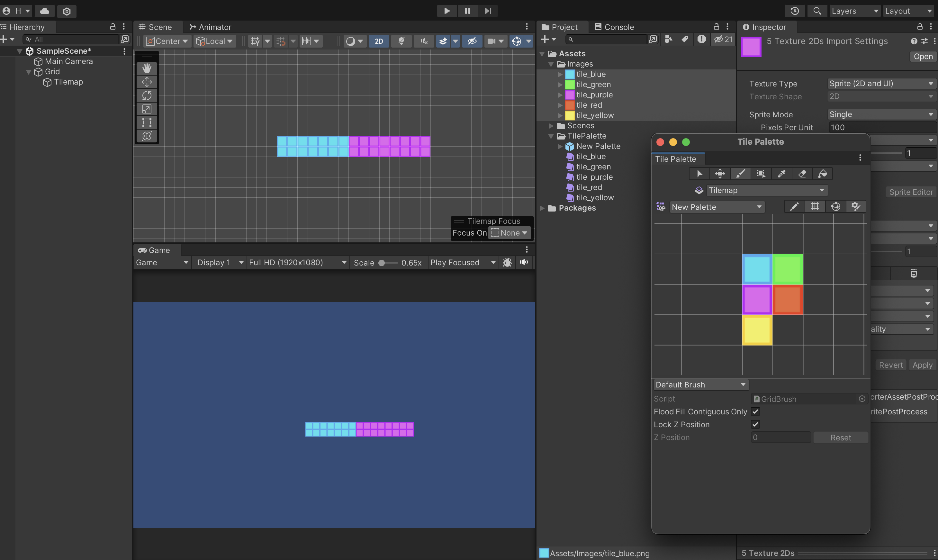Viewport: 938px width, 560px height.
Task: Uncheck Flood Fill Contiguous Only
Action: [755, 411]
